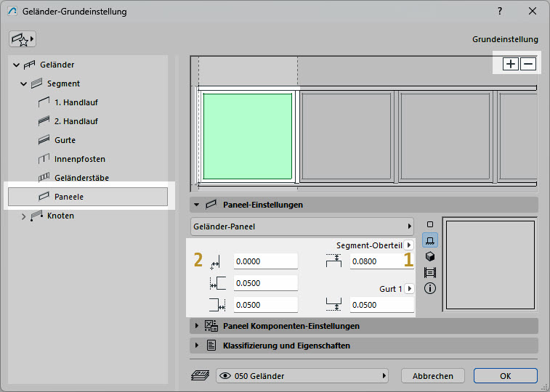Select the film-strip preview icon

429,272
